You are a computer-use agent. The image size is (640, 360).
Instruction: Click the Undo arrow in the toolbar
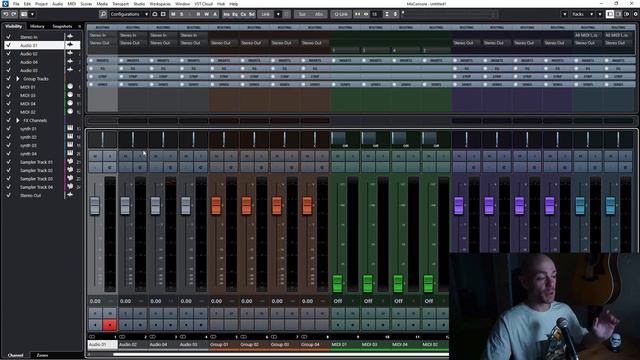[5, 14]
